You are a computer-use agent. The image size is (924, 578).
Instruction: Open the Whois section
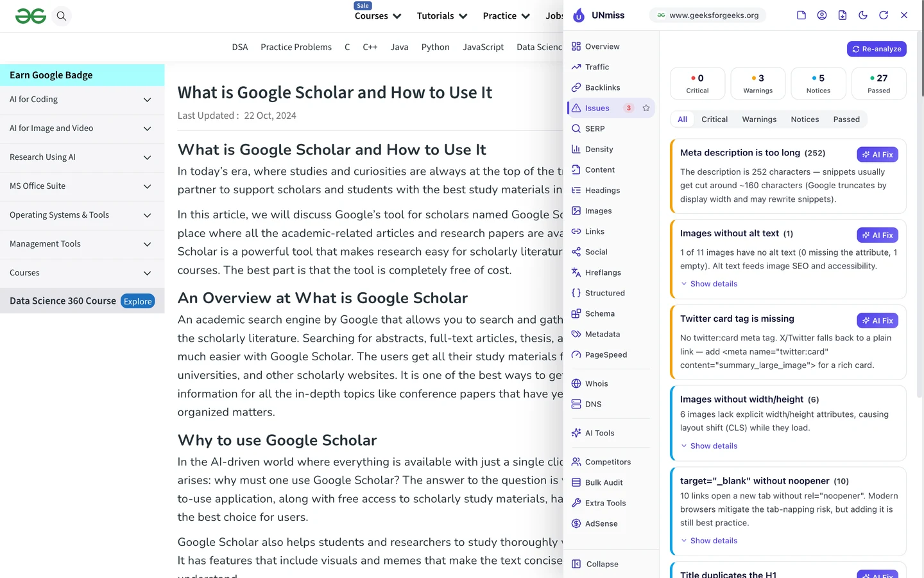[x=611, y=383]
